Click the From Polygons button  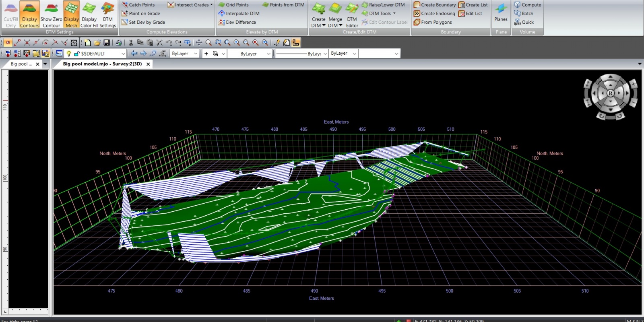pyautogui.click(x=433, y=22)
